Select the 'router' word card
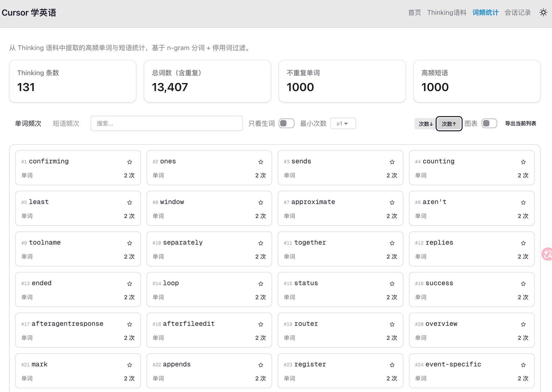Image resolution: width=552 pixels, height=392 pixels. 340,330
